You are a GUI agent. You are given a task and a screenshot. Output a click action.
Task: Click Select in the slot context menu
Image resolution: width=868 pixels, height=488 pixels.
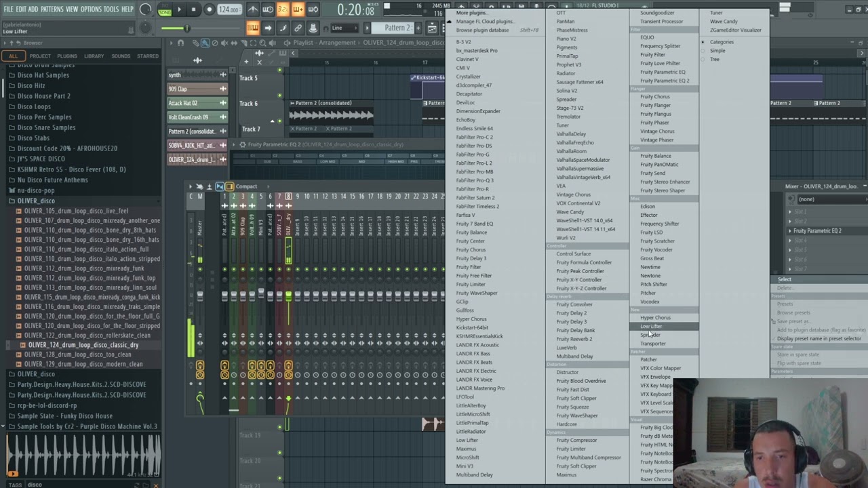coord(785,279)
